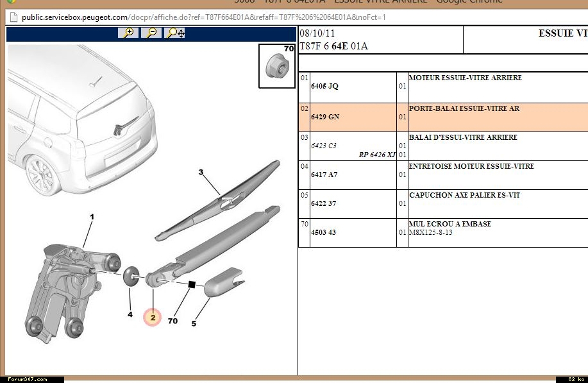Click the car rear view illustration
Image resolution: width=588 pixels, height=383 pixels.
point(81,120)
